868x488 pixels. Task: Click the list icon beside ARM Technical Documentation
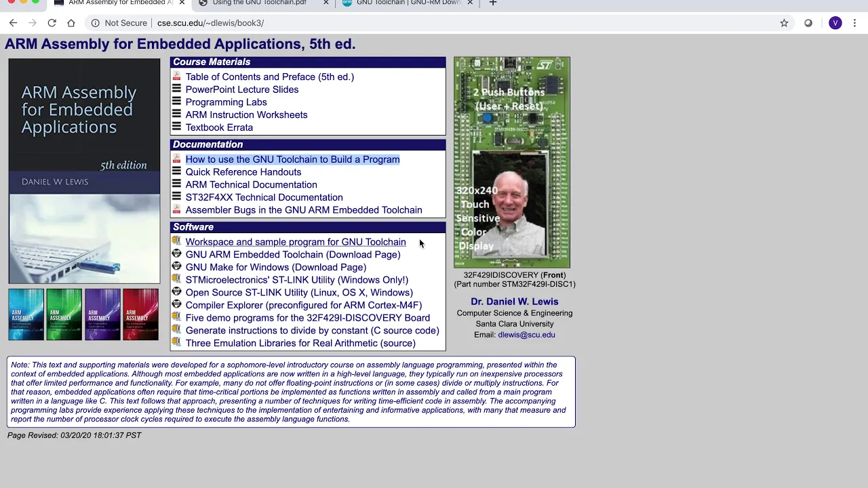tap(176, 184)
